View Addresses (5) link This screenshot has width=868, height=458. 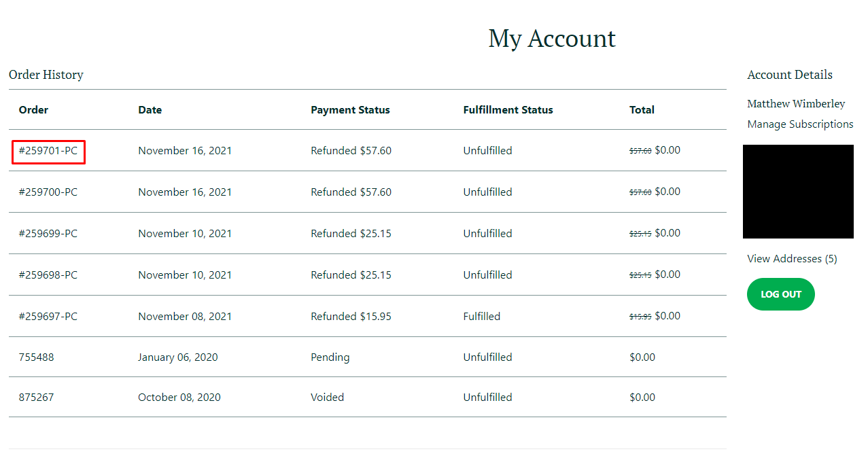792,259
